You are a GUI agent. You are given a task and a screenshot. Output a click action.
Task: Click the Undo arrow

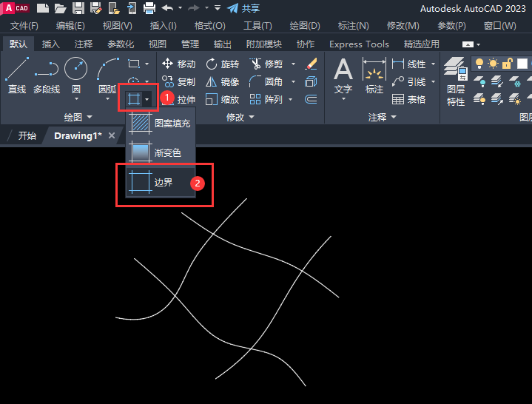(168, 8)
